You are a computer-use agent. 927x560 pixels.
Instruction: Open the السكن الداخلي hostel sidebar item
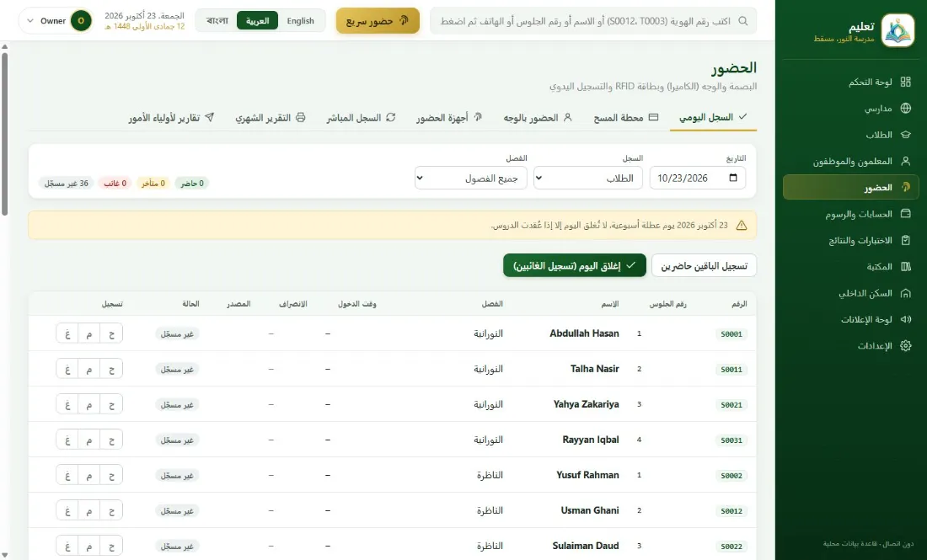click(x=851, y=293)
